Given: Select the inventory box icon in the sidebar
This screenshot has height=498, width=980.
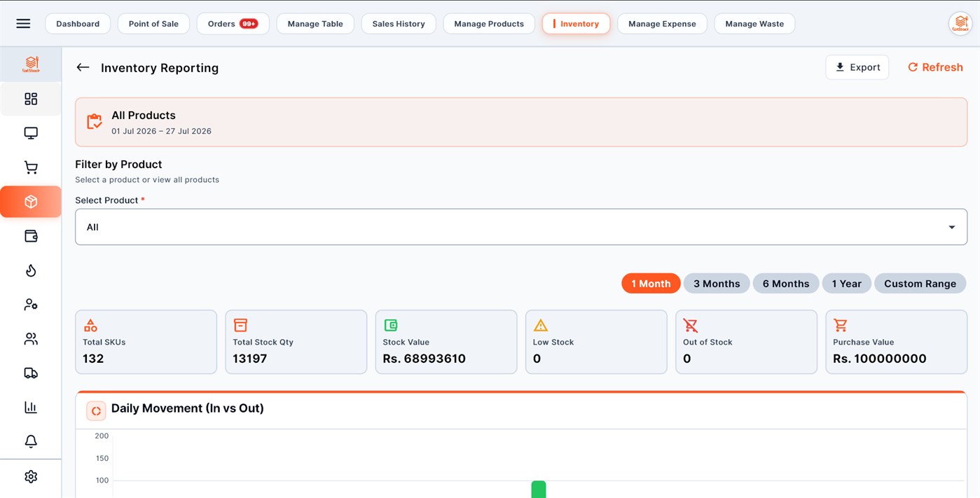Looking at the screenshot, I should (x=31, y=202).
